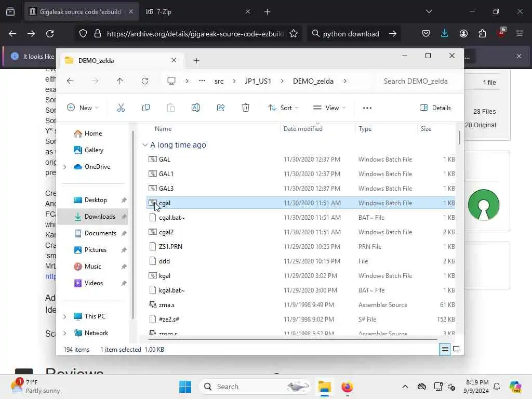
Task: Open Downloads in navigation pane
Action: coord(93,217)
